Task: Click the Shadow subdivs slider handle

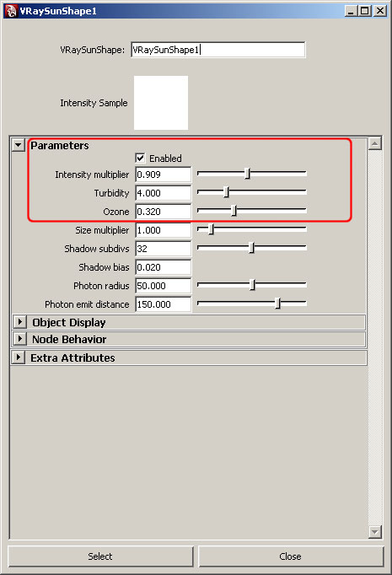Action: click(x=251, y=248)
